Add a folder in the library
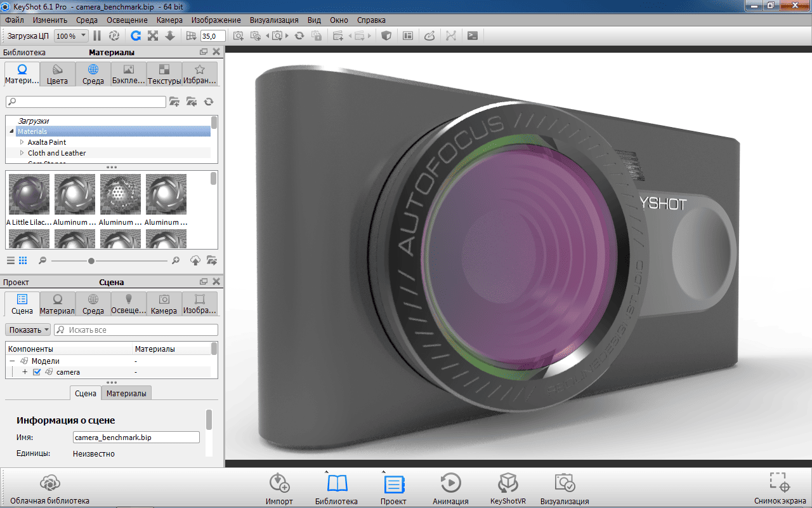 (174, 102)
